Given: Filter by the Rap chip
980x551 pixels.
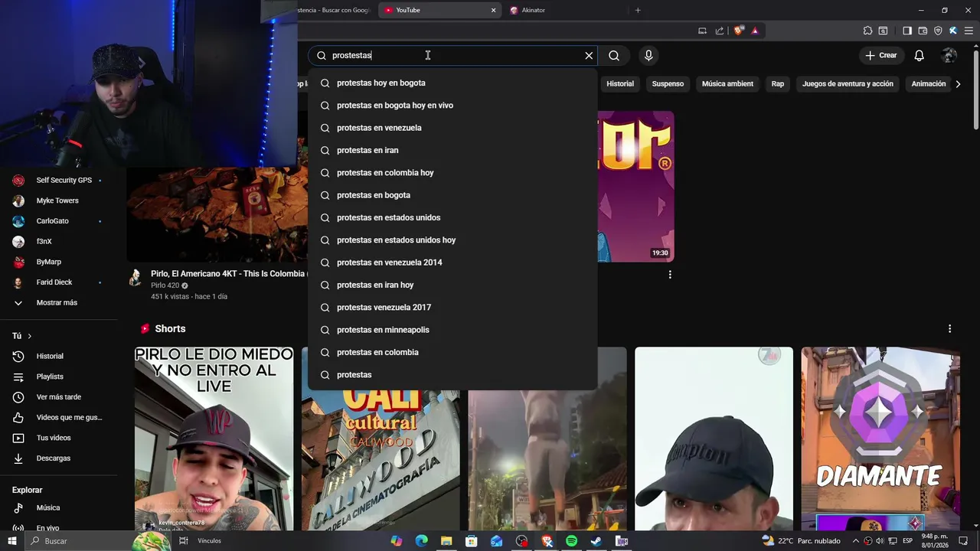Looking at the screenshot, I should tap(778, 83).
